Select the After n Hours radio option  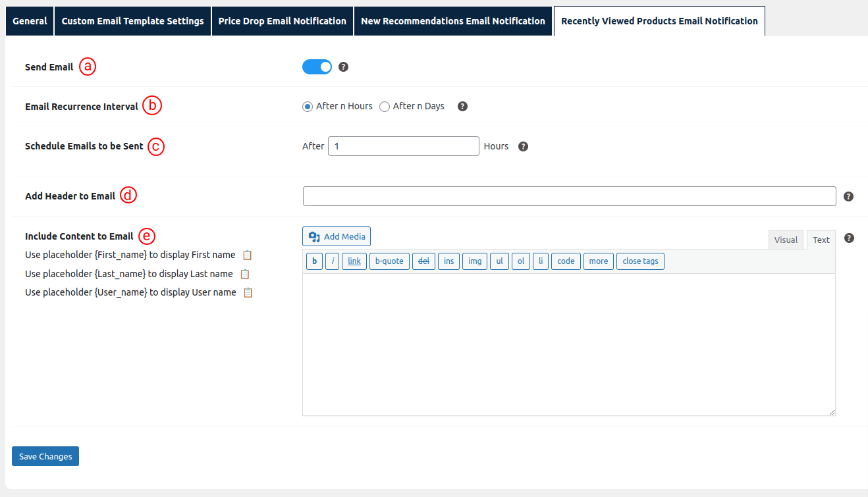click(308, 107)
